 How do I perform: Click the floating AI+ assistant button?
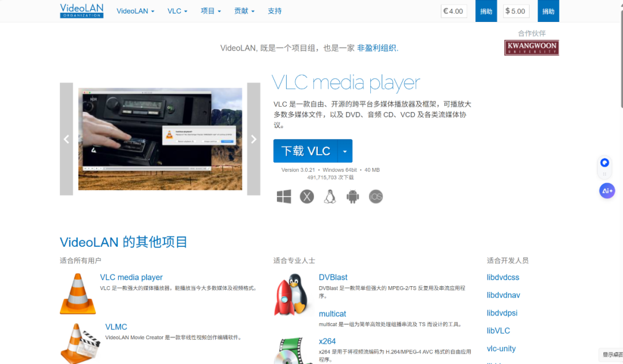coord(607,190)
